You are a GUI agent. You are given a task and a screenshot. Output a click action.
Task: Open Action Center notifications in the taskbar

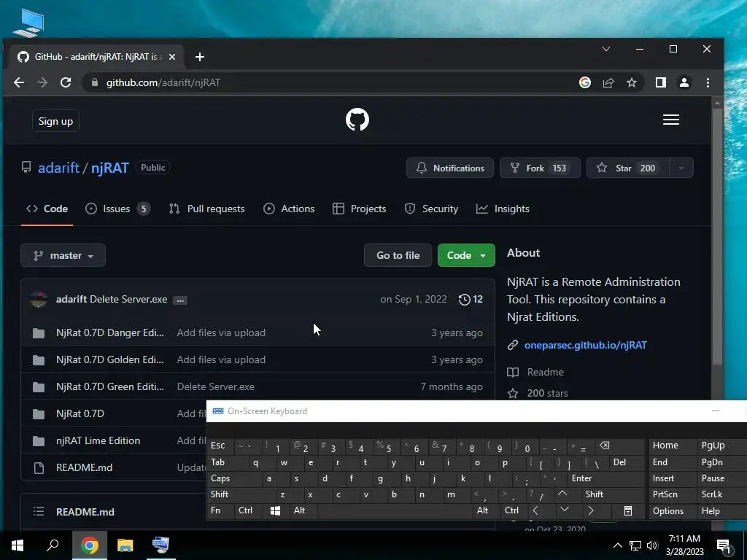[x=724, y=545]
